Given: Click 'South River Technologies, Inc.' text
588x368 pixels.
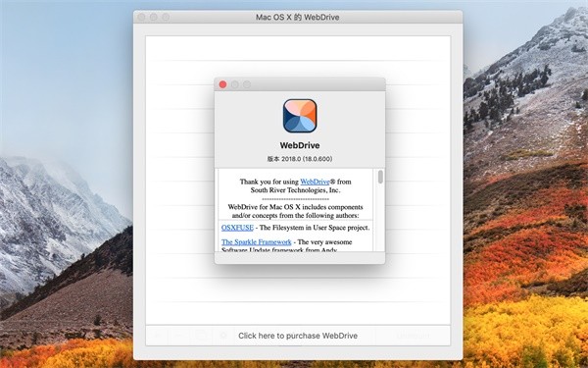Looking at the screenshot, I should click(x=296, y=190).
